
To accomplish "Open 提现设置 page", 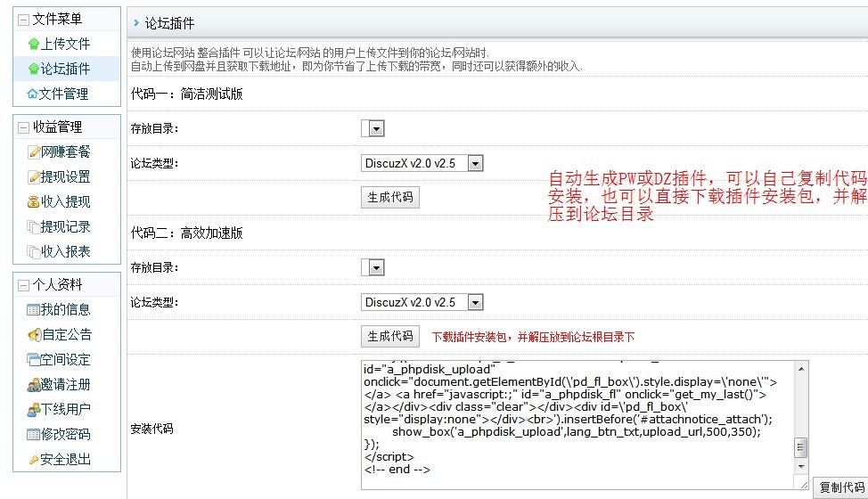I will pos(65,177).
